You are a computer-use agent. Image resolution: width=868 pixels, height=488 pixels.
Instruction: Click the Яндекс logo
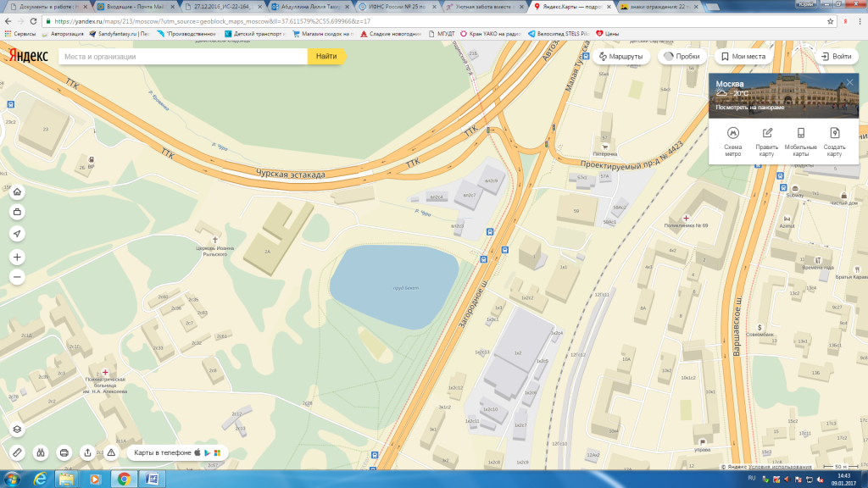(x=28, y=56)
